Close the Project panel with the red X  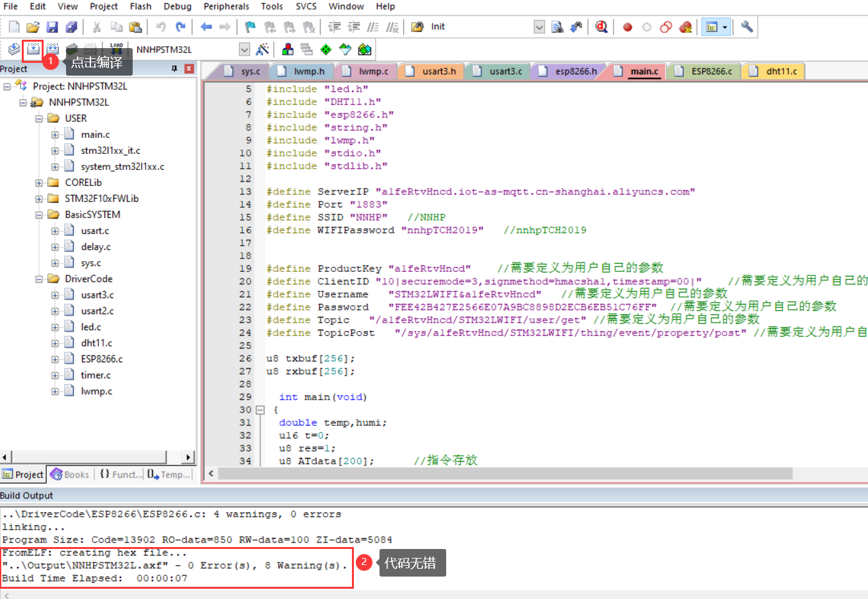point(189,69)
